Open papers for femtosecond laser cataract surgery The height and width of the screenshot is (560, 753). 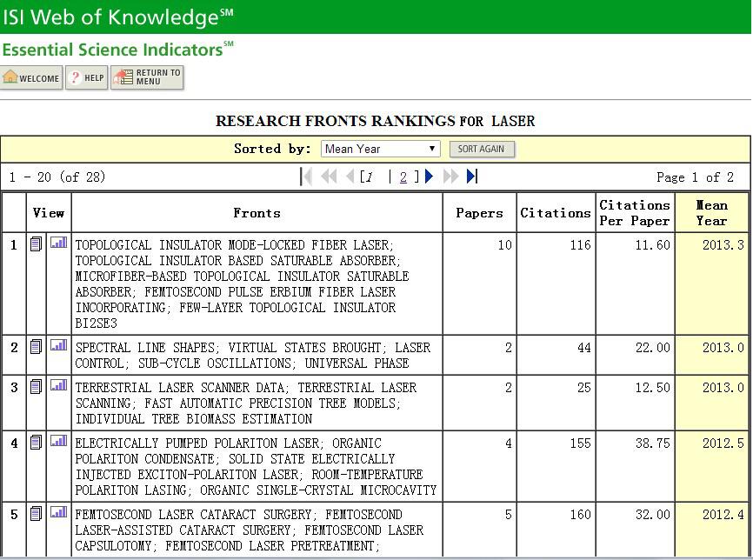coord(36,514)
